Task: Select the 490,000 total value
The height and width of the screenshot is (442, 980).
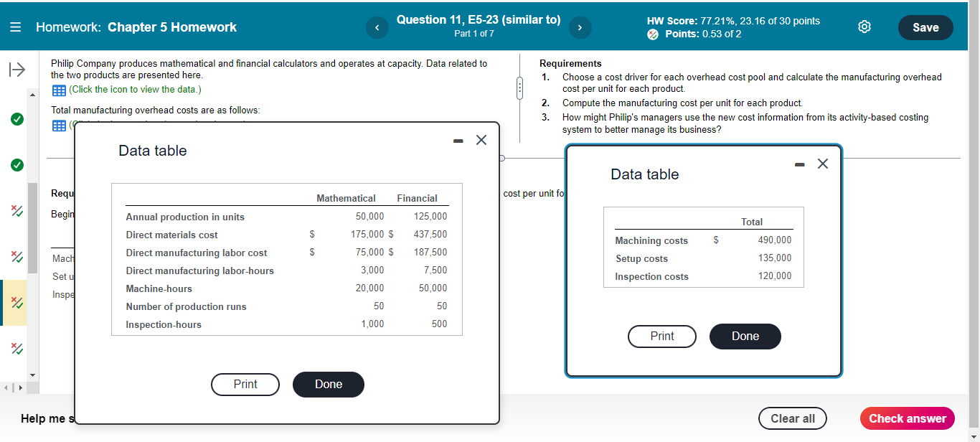Action: [775, 240]
